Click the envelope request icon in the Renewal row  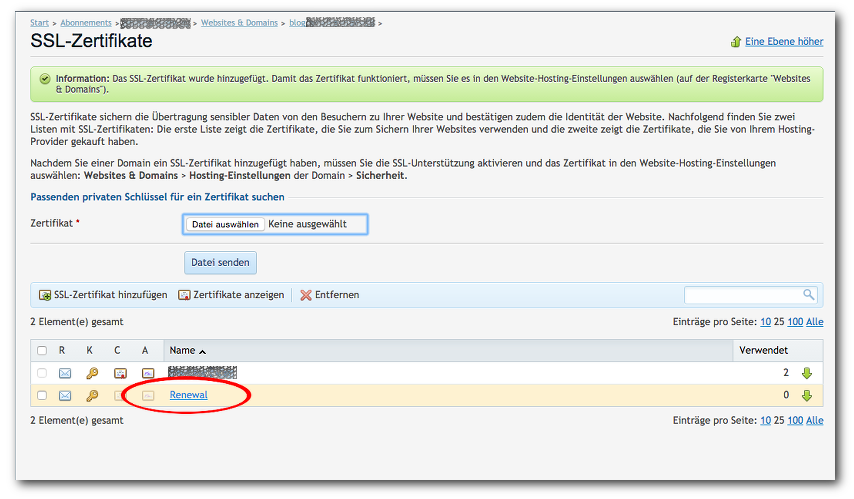[65, 395]
